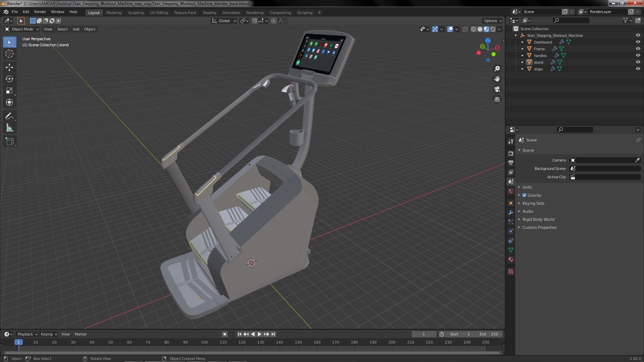Choose the Add Cube tool

point(9,141)
